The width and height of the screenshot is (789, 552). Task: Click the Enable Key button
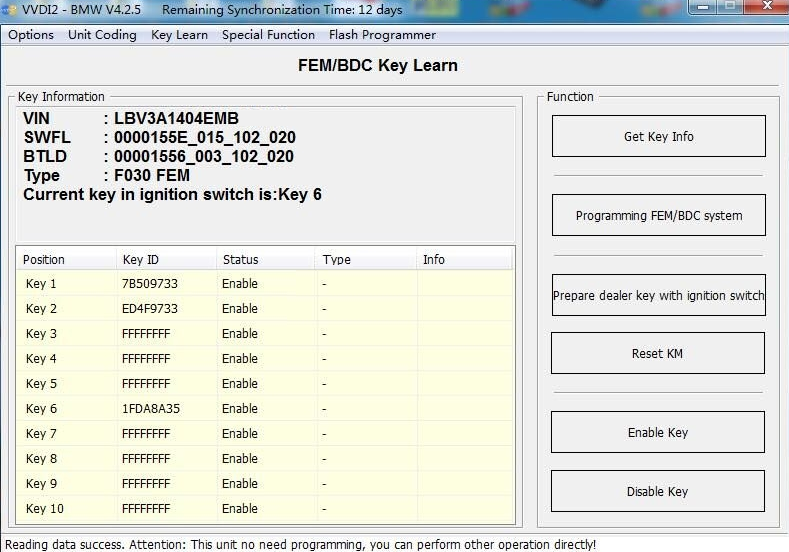tap(658, 433)
